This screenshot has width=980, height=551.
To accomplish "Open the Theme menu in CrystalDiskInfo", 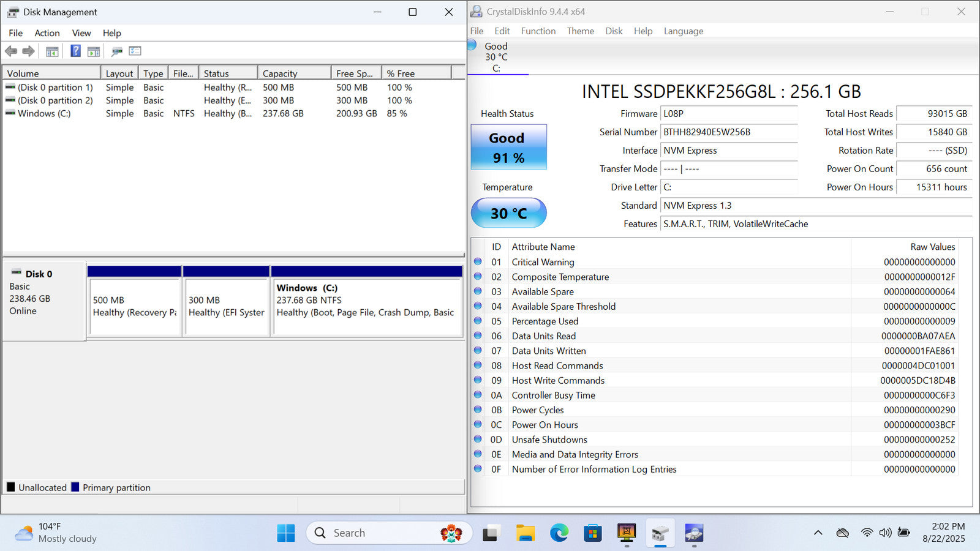I will coord(580,31).
